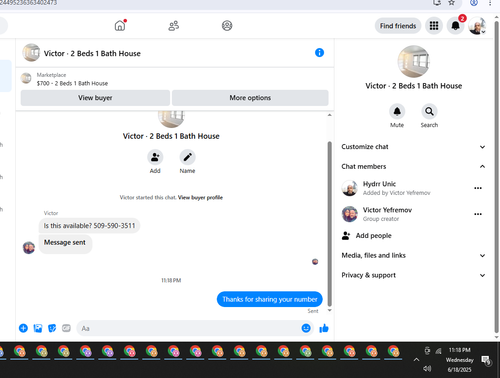Click the Victor avatar beside Message sent

click(29, 248)
